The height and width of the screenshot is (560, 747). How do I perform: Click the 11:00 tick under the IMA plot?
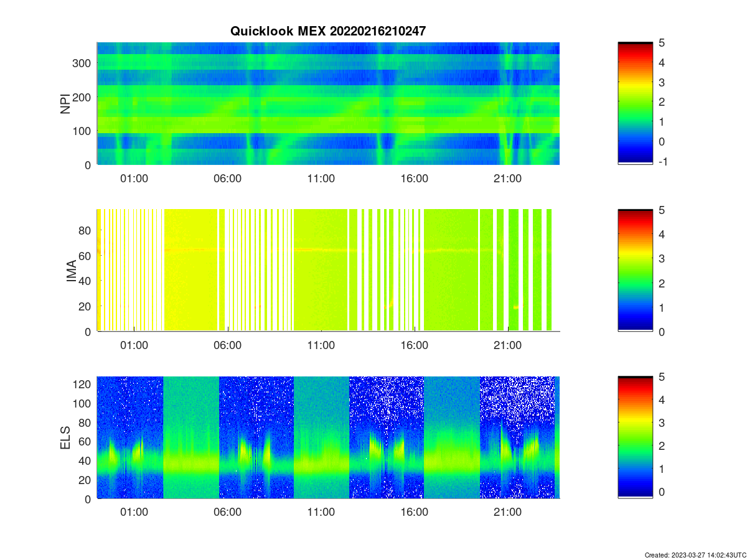point(321,345)
